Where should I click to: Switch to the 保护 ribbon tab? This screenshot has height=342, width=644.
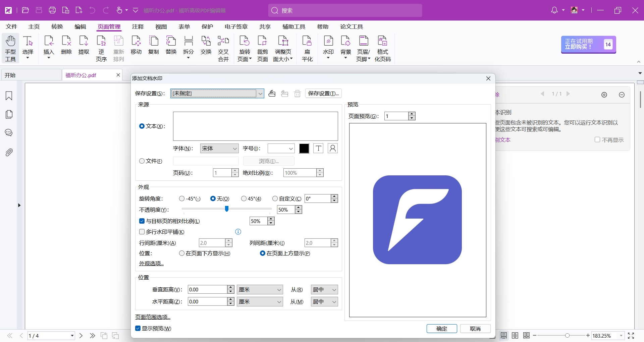(x=207, y=26)
